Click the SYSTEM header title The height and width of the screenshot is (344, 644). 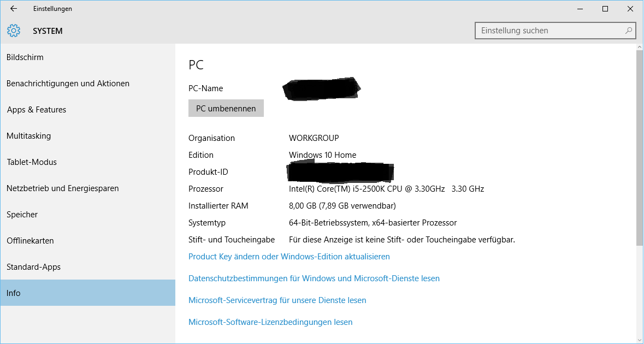[48, 31]
